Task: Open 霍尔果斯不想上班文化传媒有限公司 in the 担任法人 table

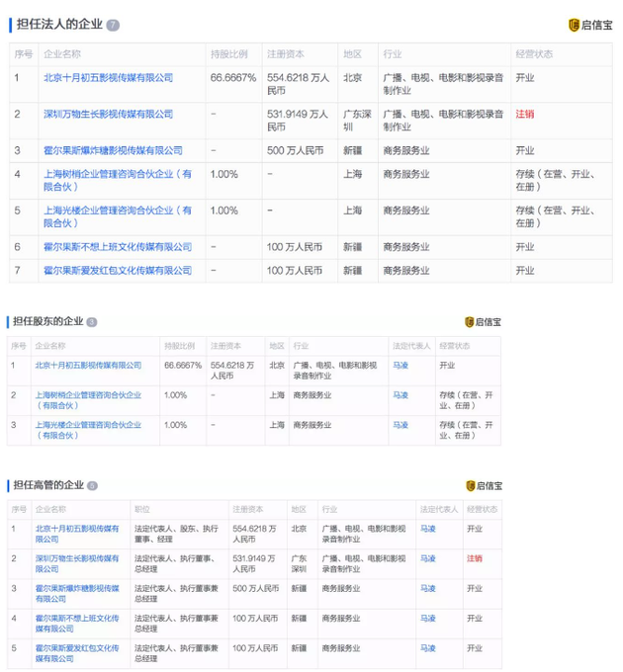Action: click(x=118, y=247)
